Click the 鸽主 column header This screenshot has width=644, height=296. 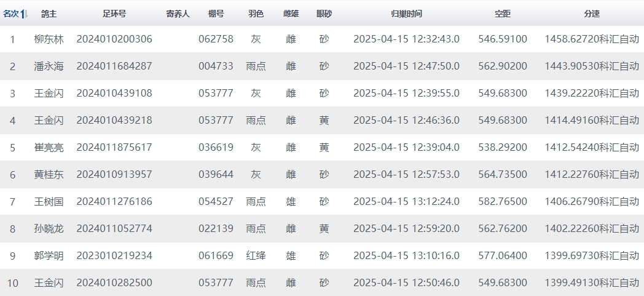click(49, 14)
